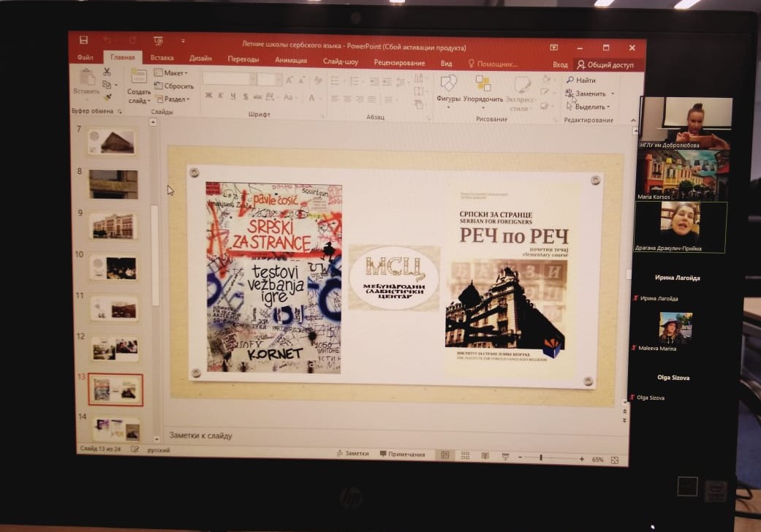Start Slide Show from status bar

pyautogui.click(x=505, y=457)
